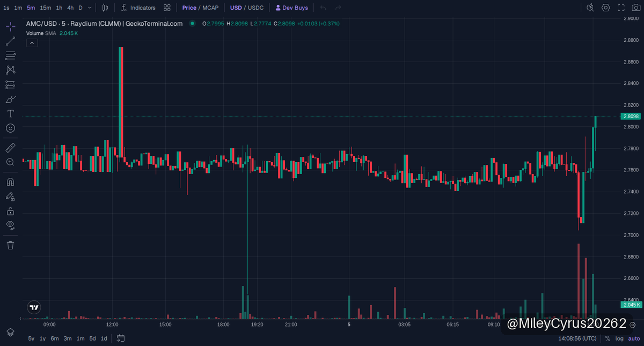Select the ruler measure tool
644x346 pixels.
(x=10, y=147)
